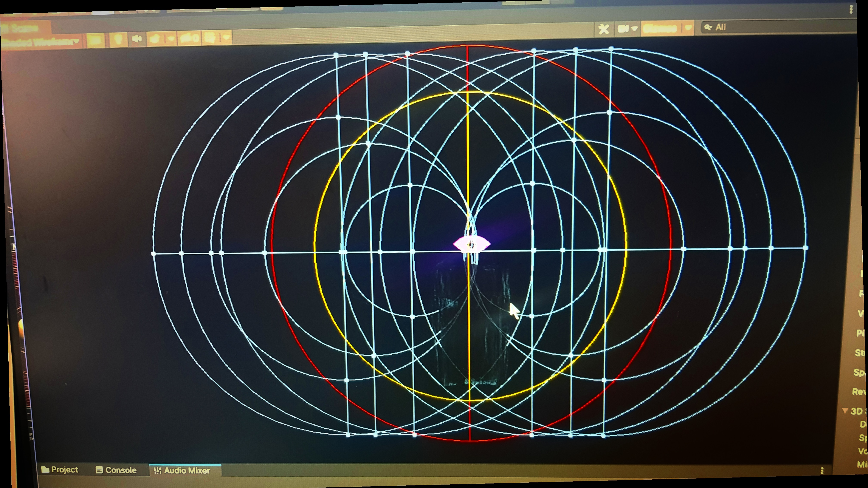This screenshot has height=488, width=868.
Task: Switch to the Console tab
Action: 116,470
